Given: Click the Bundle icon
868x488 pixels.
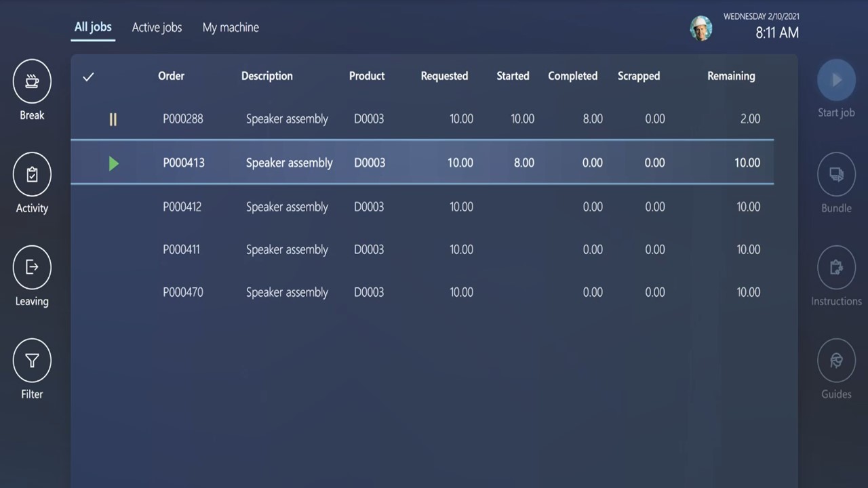Looking at the screenshot, I should click(836, 174).
